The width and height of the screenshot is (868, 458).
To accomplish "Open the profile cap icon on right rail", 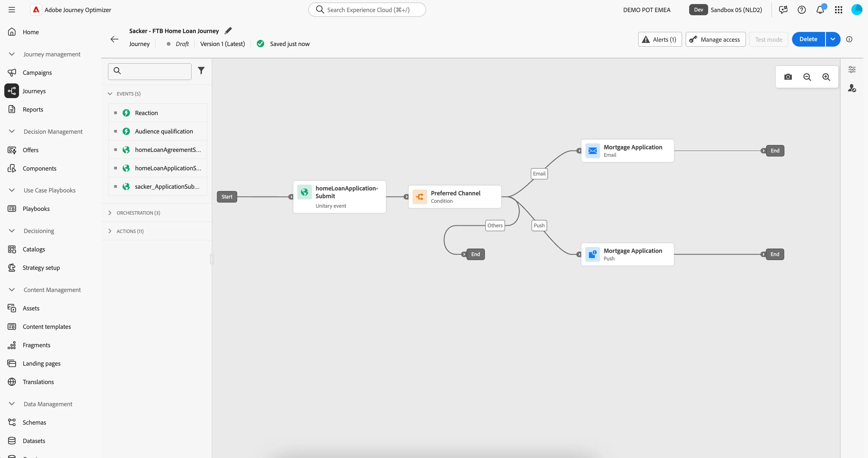I will (x=852, y=88).
